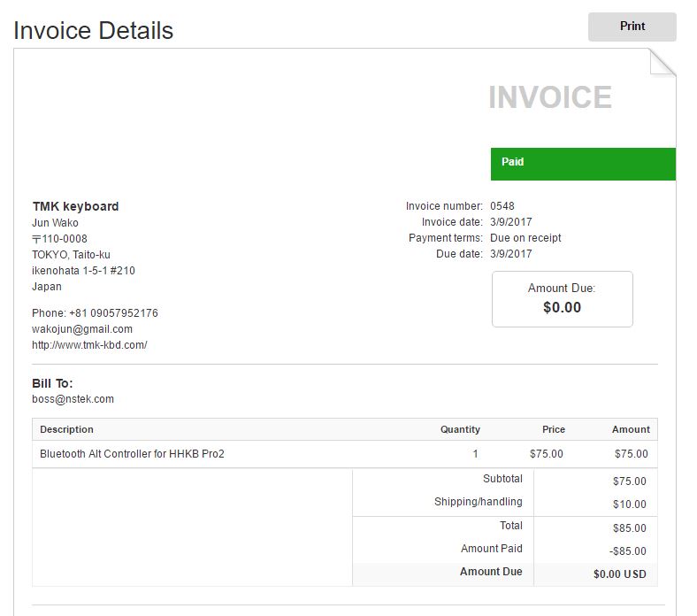
Task: Click the green Paid status banner
Action: (x=583, y=164)
